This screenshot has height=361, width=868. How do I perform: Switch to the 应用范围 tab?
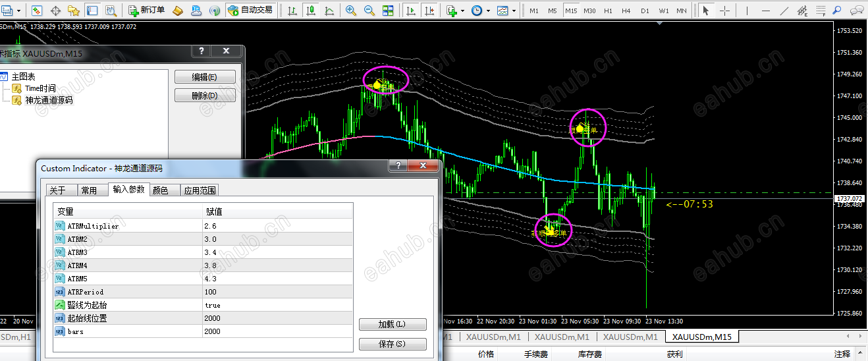200,190
